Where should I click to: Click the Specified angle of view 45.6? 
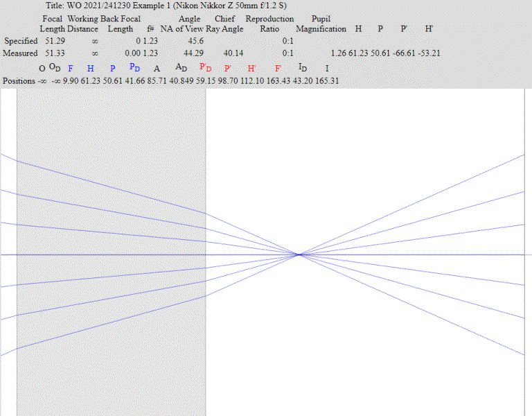[x=196, y=41]
